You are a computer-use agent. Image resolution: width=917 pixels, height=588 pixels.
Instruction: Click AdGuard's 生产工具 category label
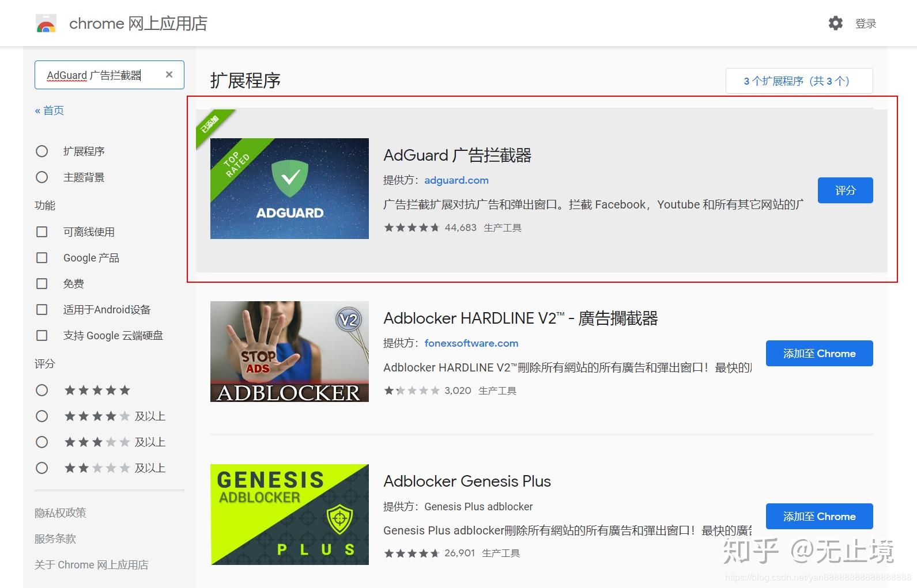click(503, 227)
